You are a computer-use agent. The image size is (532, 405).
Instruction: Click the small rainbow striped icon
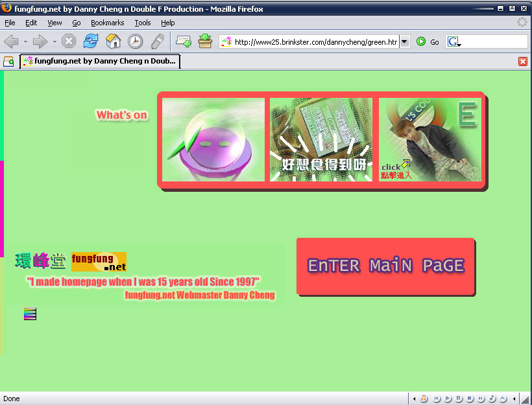tap(30, 314)
